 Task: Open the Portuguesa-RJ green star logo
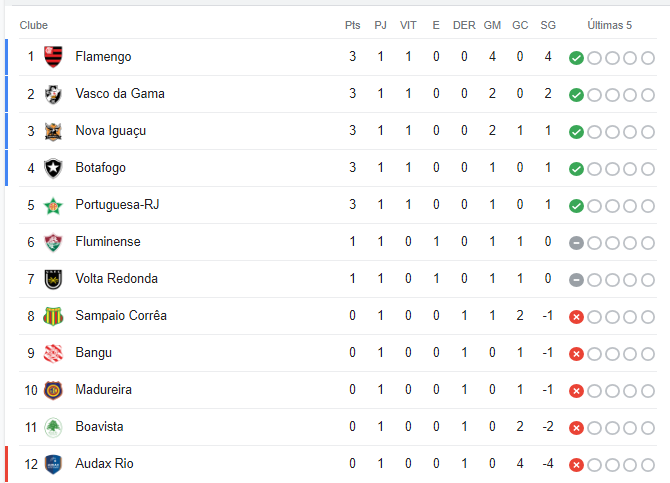click(53, 206)
